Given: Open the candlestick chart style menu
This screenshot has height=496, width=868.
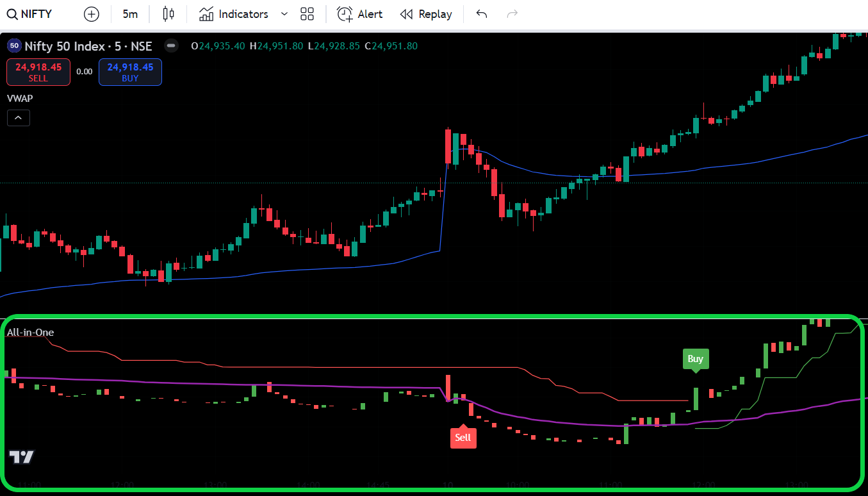Looking at the screenshot, I should 168,14.
